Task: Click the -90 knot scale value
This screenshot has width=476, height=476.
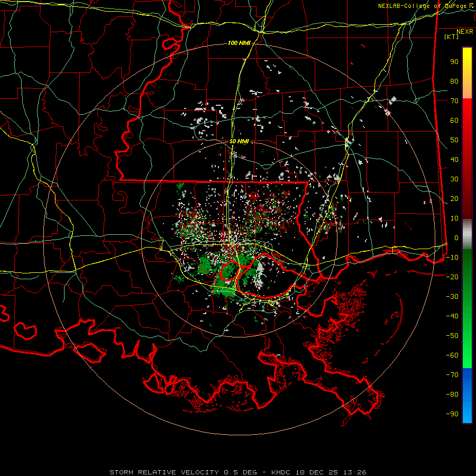Action: click(x=452, y=414)
